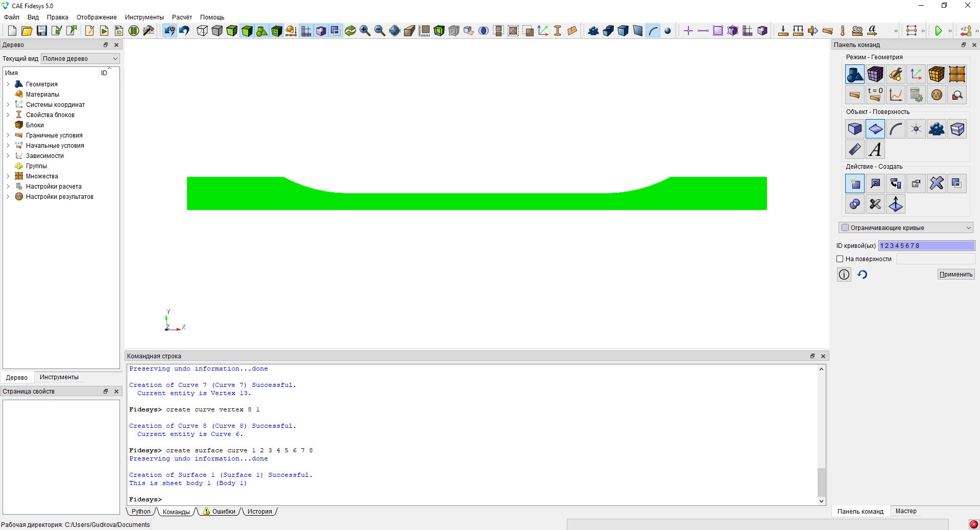Select Vertex object icon

[916, 129]
